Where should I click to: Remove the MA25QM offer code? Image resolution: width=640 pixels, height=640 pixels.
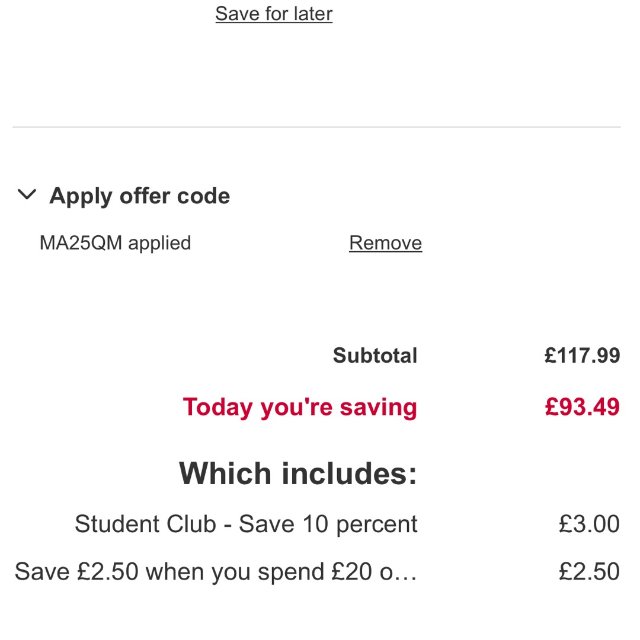pos(385,243)
